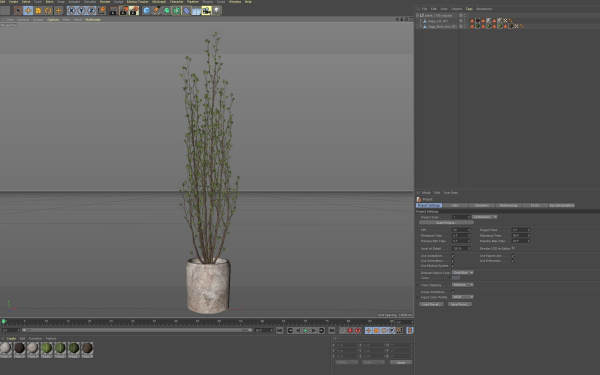Viewport: 600px width, 375px height.
Task: Select the third object in hierarchy
Action: [442, 27]
